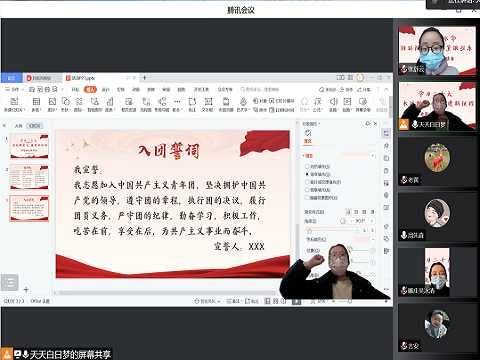Click the insert picture icon

point(52,104)
